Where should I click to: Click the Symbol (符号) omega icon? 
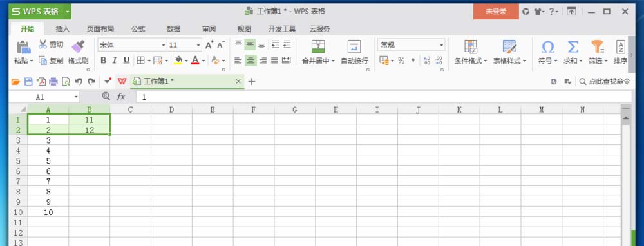547,46
